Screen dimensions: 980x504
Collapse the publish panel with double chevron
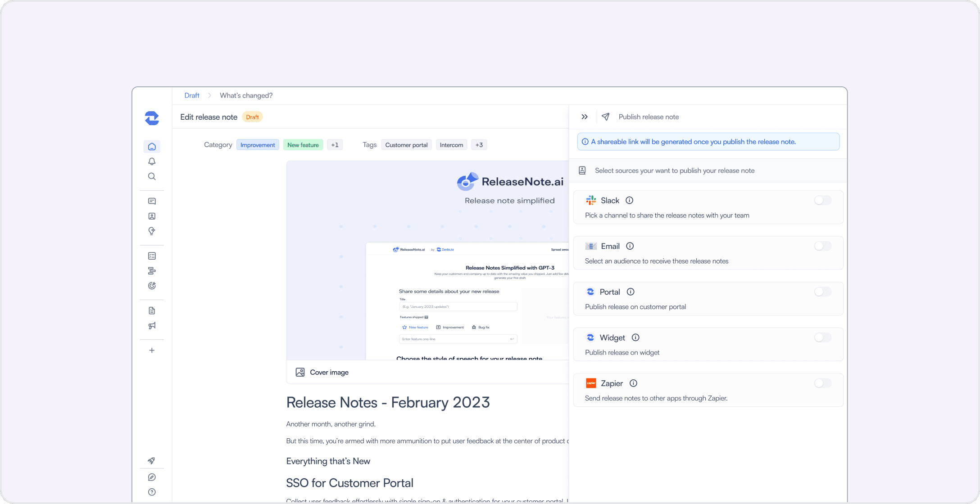pyautogui.click(x=585, y=117)
